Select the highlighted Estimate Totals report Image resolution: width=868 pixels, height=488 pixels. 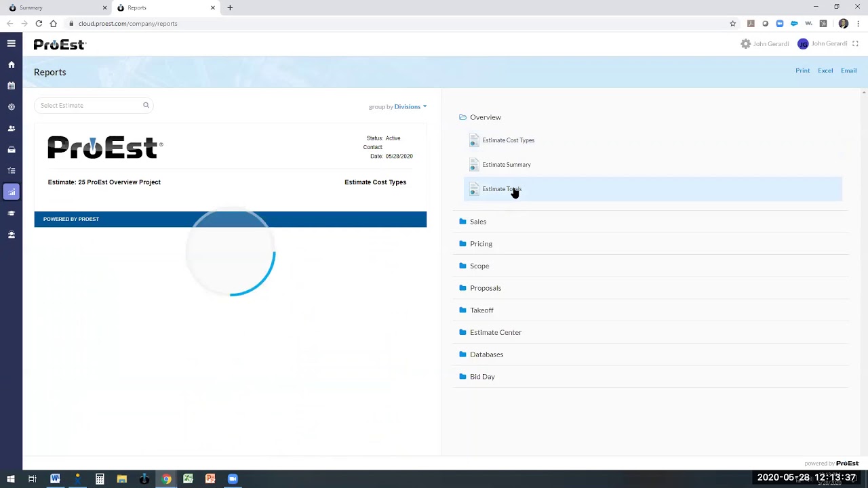click(653, 189)
